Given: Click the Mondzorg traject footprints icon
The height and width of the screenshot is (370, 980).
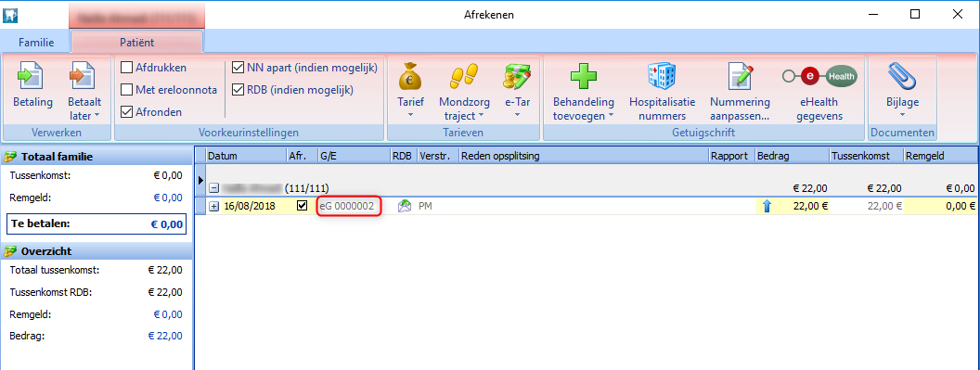Looking at the screenshot, I should click(x=464, y=77).
